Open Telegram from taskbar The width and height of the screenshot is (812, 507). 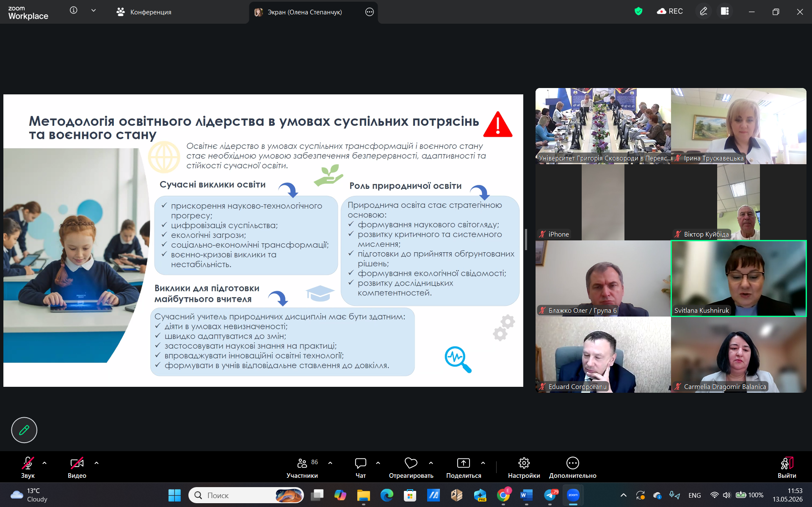[x=550, y=495]
